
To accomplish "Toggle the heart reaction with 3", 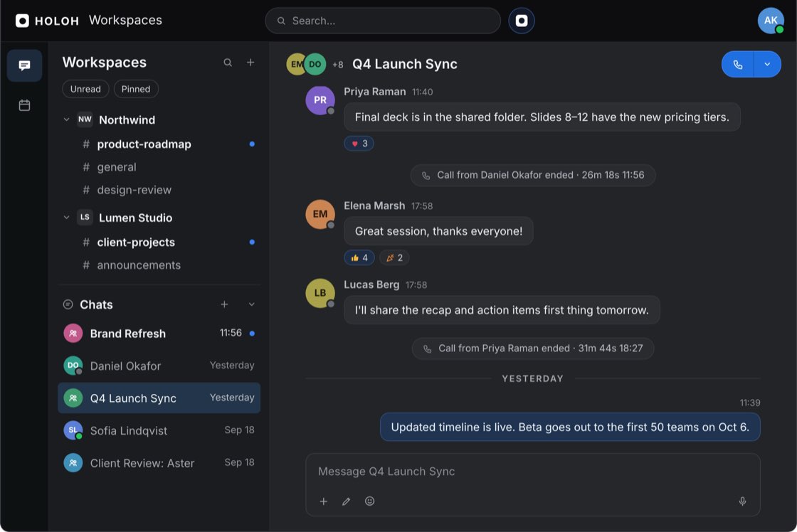I will [x=359, y=144].
